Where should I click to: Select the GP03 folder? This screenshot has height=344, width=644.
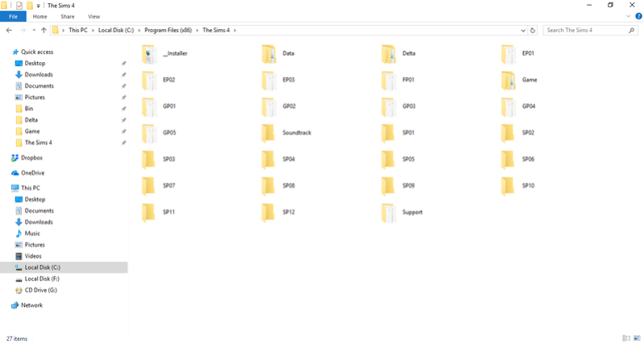tap(398, 106)
